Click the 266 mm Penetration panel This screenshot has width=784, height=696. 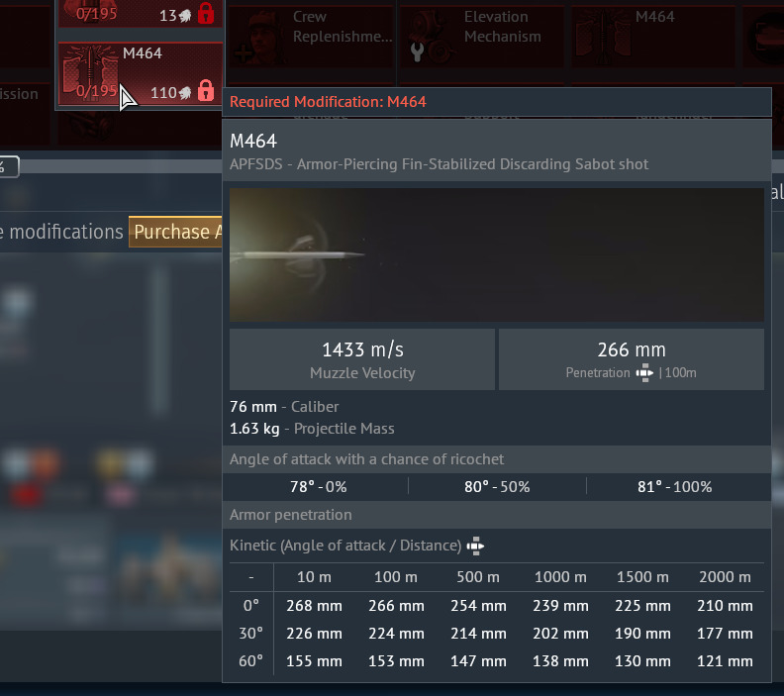631,359
